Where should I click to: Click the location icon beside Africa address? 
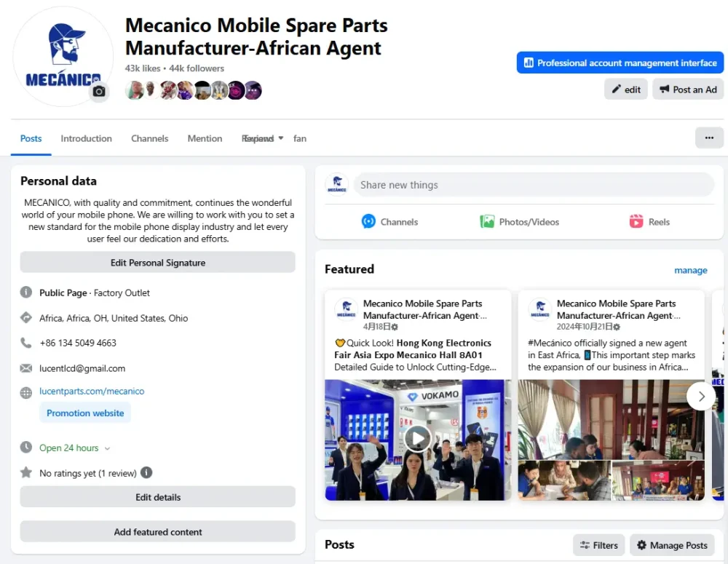coord(26,317)
